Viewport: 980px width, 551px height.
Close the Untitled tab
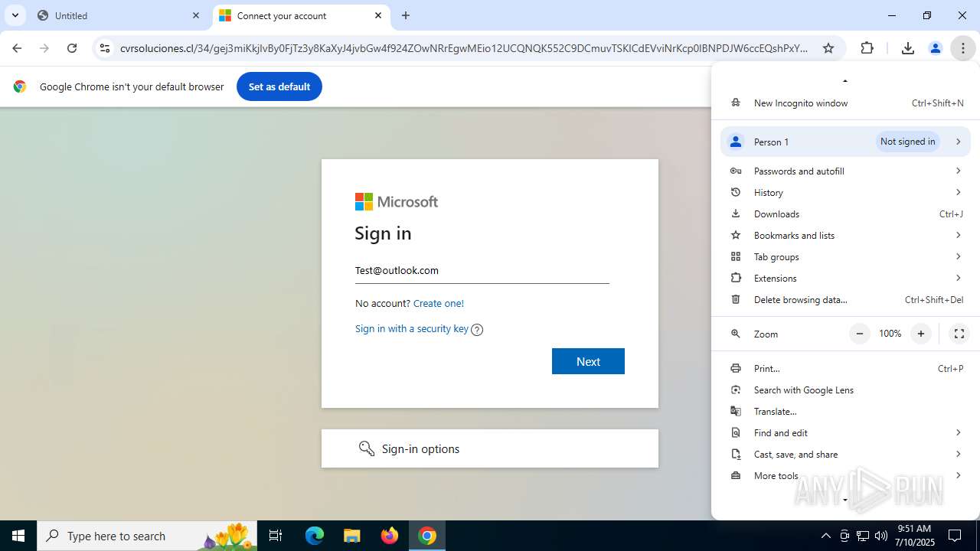click(196, 15)
